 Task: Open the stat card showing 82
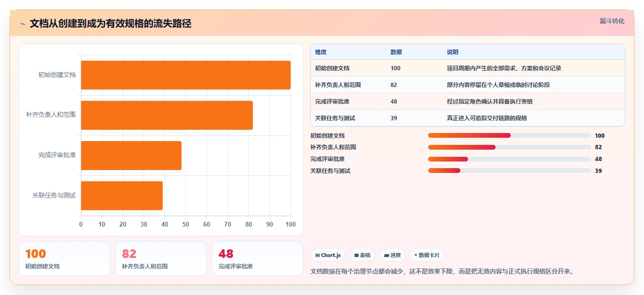tap(161, 258)
